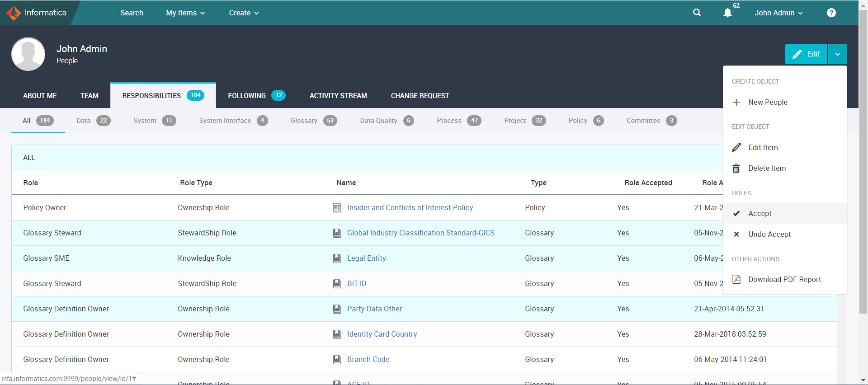
Task: Click glossary icon next to Legal Entity
Action: [x=337, y=258]
